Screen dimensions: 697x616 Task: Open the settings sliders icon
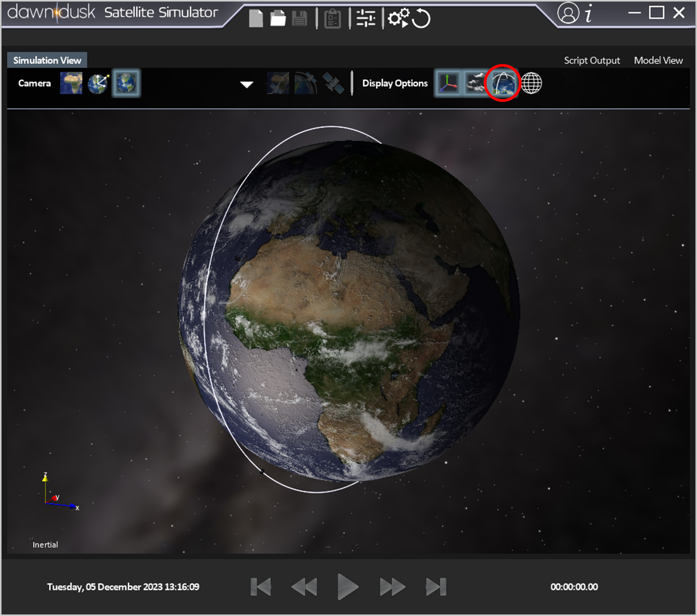[366, 18]
